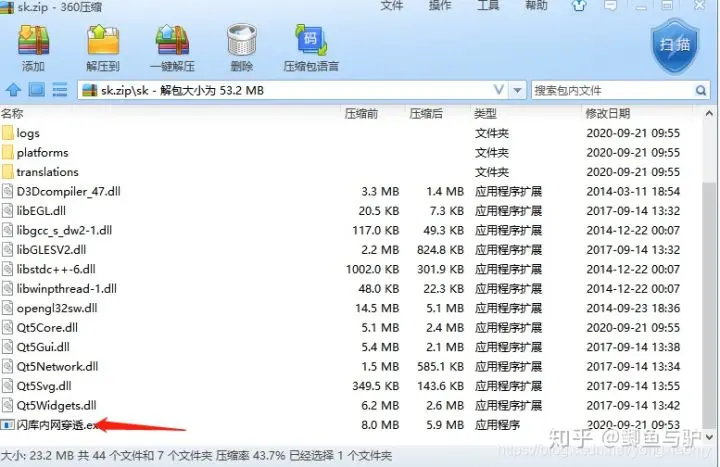Open the 工具 (Tools) menu
Viewport: 720px width, 467px height.
pos(488,6)
